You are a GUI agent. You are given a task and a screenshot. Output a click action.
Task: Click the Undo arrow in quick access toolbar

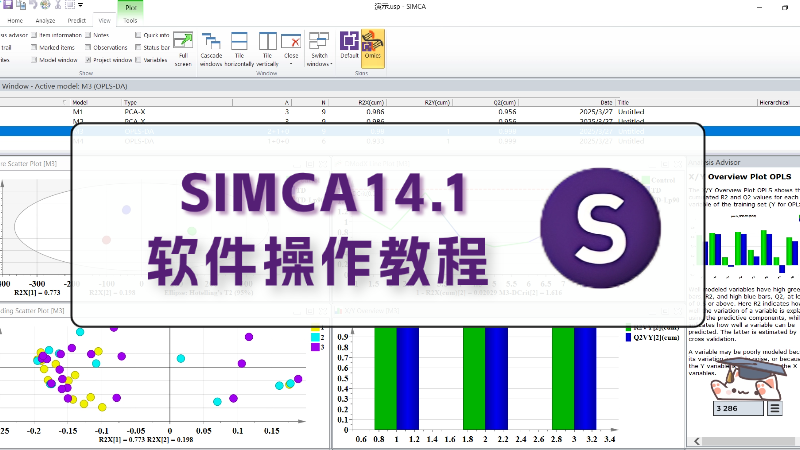tap(33, 5)
